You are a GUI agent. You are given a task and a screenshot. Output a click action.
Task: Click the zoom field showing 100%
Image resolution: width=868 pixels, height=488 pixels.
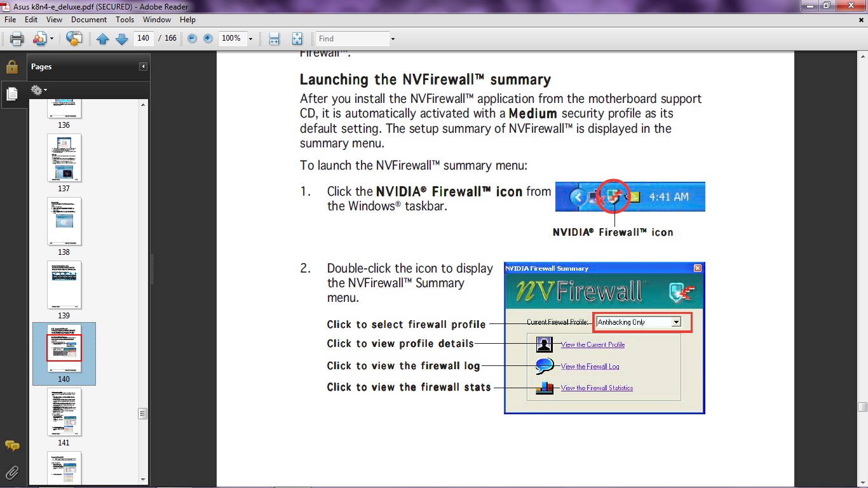tap(232, 38)
